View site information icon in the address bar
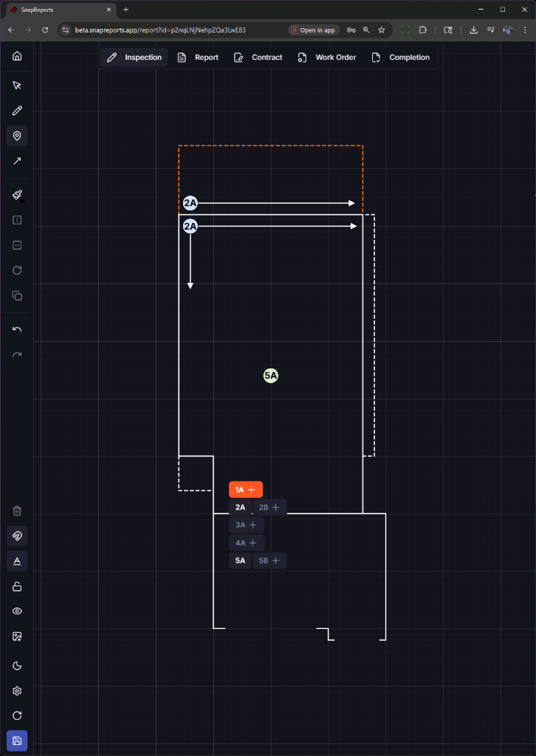The width and height of the screenshot is (536, 756). pos(66,30)
